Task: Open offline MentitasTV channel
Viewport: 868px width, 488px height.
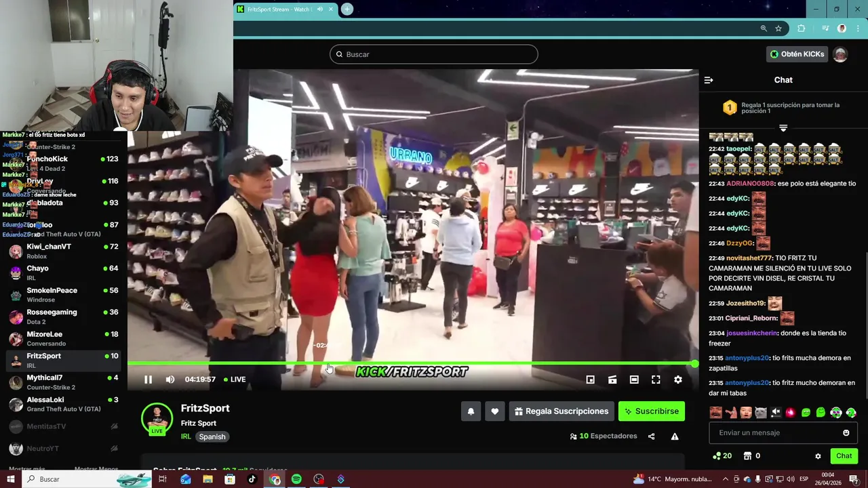Action: click(64, 426)
